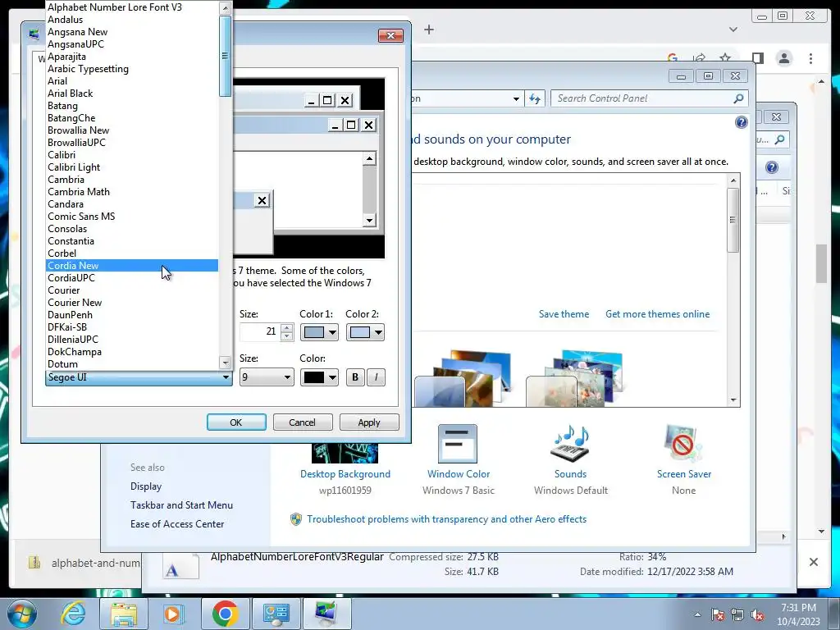840x630 pixels.
Task: Open Taskbar and Start Menu link
Action: coord(181,505)
